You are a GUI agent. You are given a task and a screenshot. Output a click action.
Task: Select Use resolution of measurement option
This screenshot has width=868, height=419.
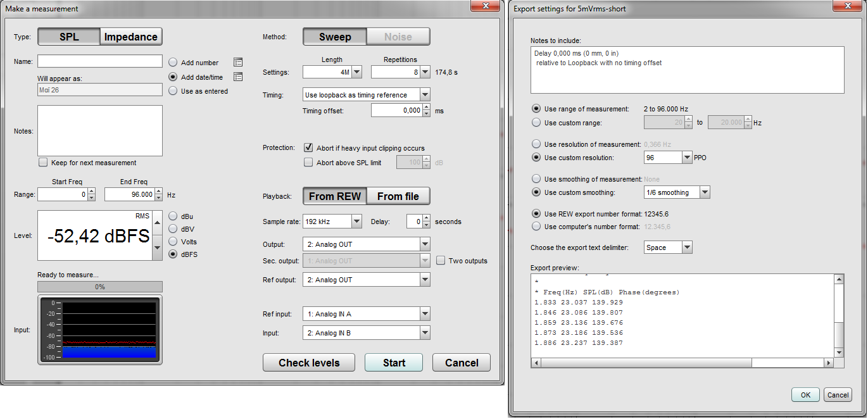point(536,144)
